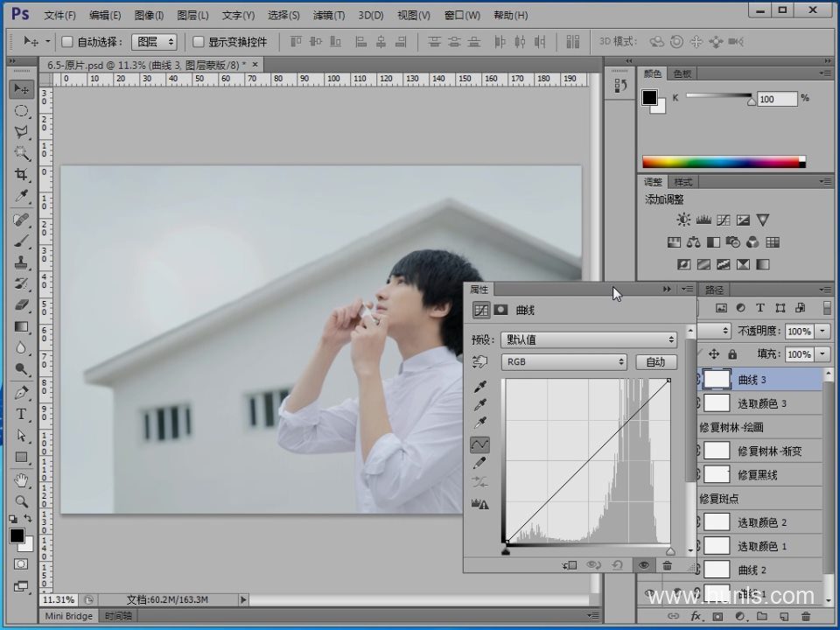This screenshot has width=840, height=630.
Task: Toggle layer visibility eye in Properties panel
Action: pyautogui.click(x=644, y=565)
